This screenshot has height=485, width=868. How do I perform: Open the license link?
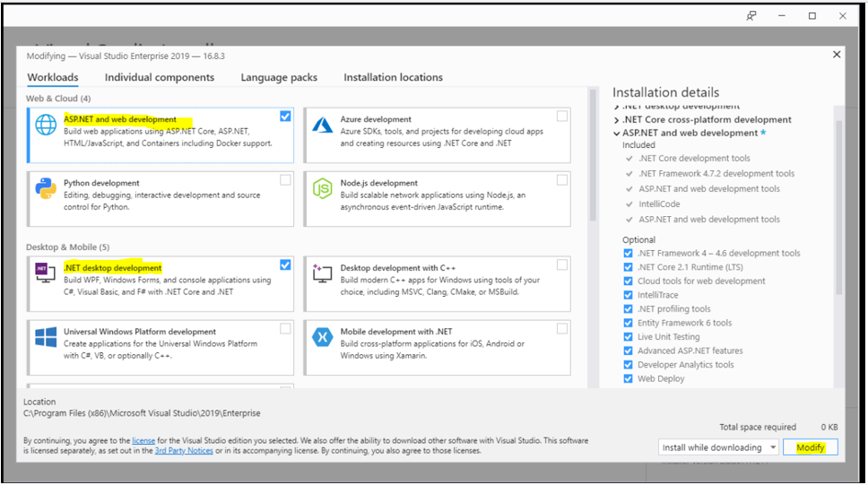tap(143, 441)
